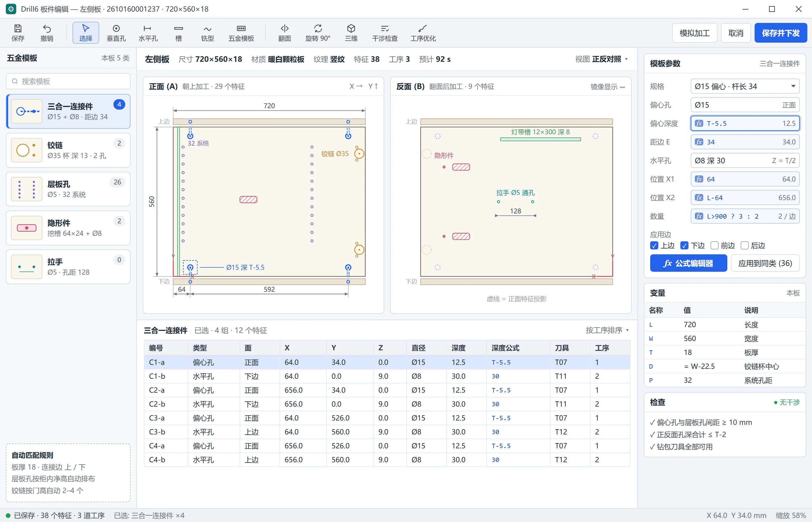
Task: Select the 垂直孔 drilling tool
Action: 116,33
